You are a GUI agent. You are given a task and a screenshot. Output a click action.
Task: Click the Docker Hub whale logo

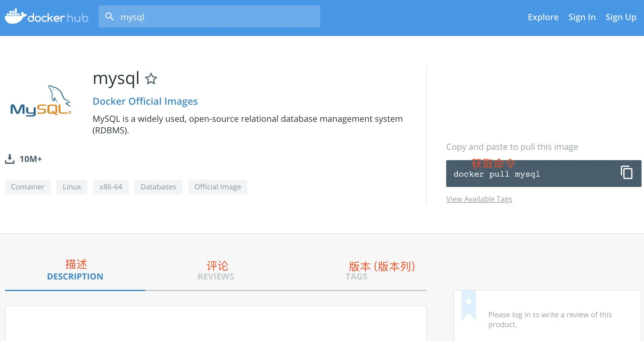(x=15, y=16)
